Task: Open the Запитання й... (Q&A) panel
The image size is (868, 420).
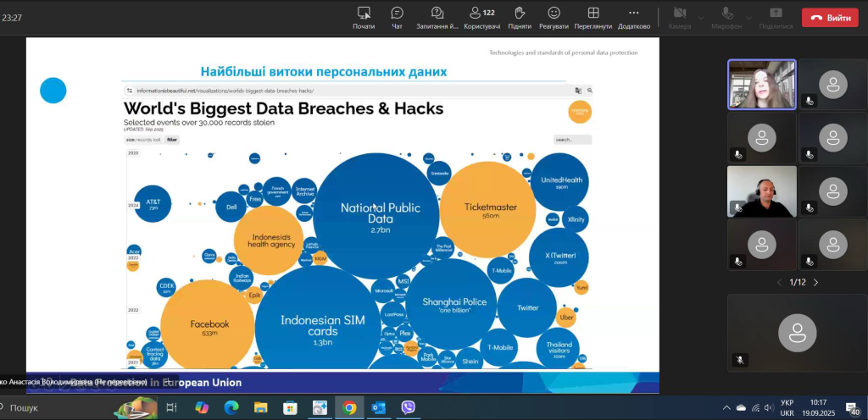Action: coord(437,18)
